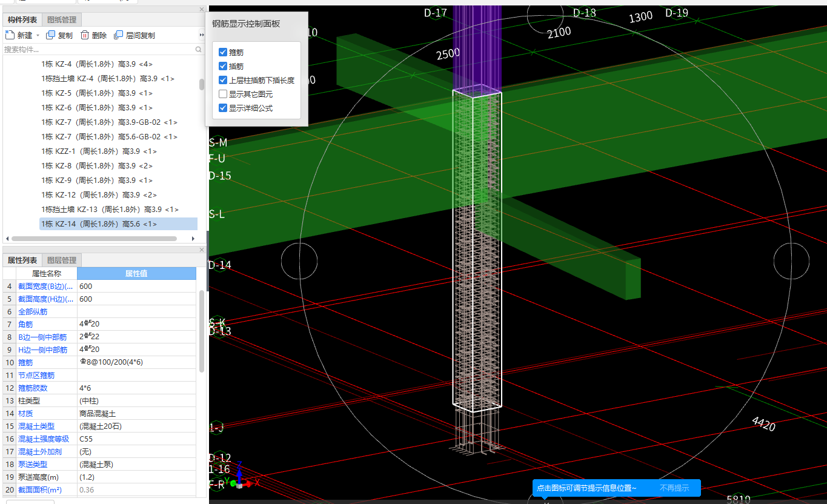Image resolution: width=827 pixels, height=504 pixels.
Task: Click the 截面面积 value 0.36
Action: [x=136, y=489]
